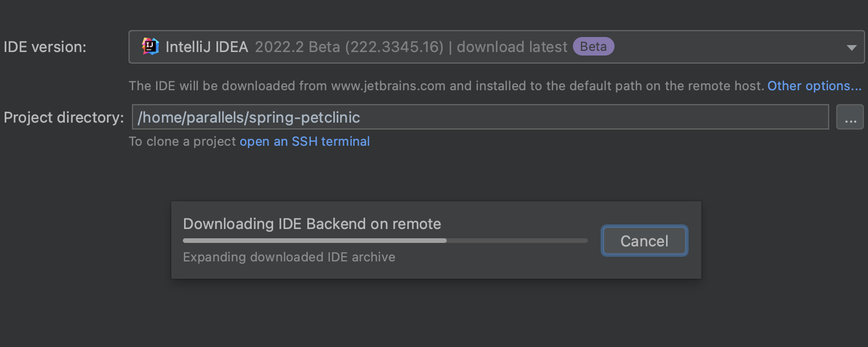The width and height of the screenshot is (868, 347).
Task: Click the download progress bar
Action: click(385, 241)
